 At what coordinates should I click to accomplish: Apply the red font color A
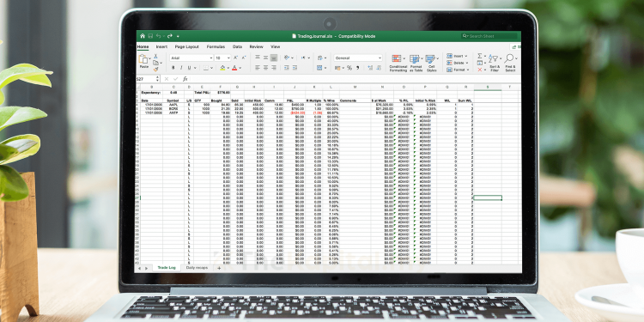point(234,68)
